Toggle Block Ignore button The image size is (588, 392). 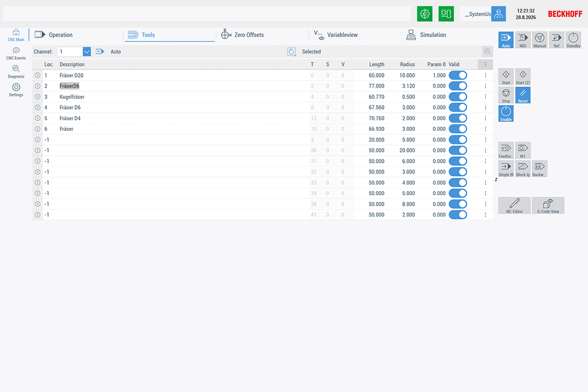pos(523,168)
